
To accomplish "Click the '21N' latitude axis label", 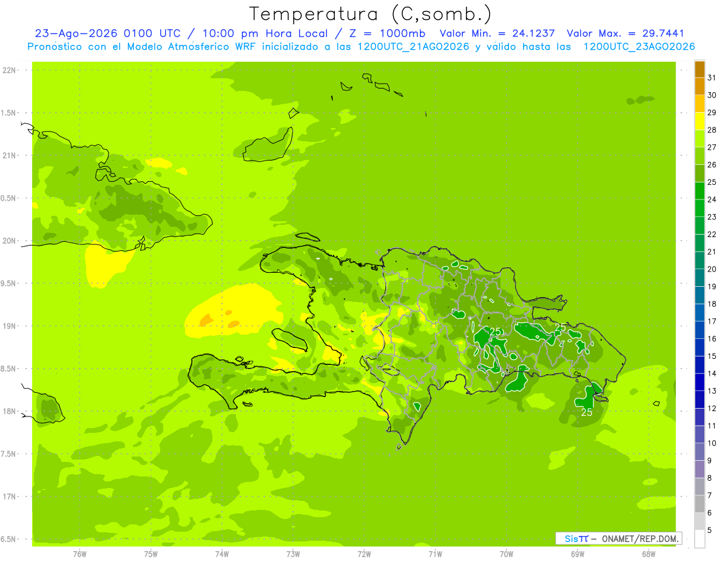I will tap(10, 156).
